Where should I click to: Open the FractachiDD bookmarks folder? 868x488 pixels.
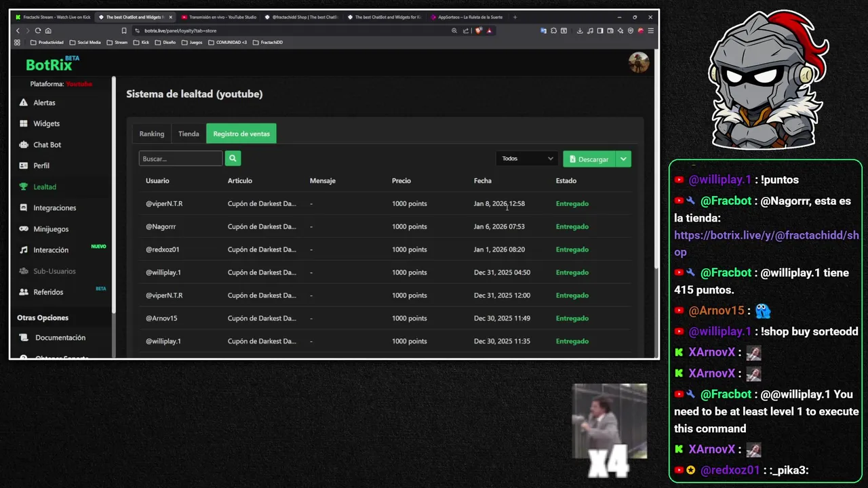tap(267, 42)
